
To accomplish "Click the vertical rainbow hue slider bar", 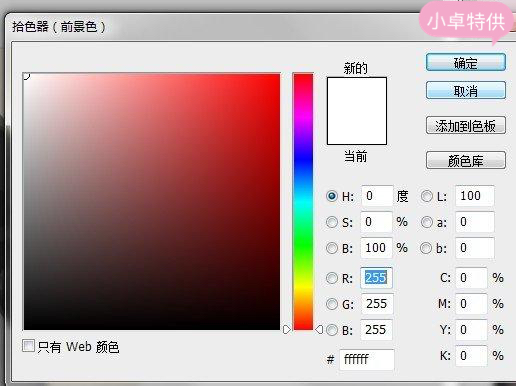I will tap(303, 202).
